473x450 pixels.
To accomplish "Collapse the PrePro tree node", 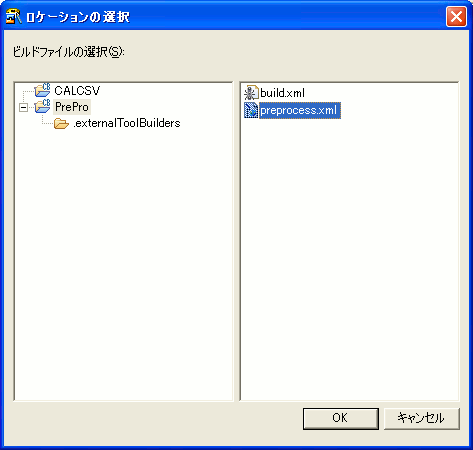I will (x=23, y=107).
